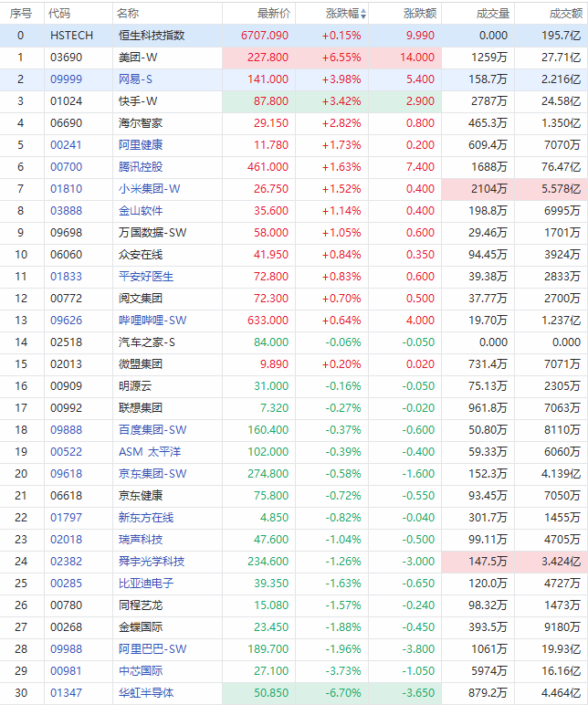The height and width of the screenshot is (705, 588).
Task: Sort by 最新价 column header
Action: point(274,14)
